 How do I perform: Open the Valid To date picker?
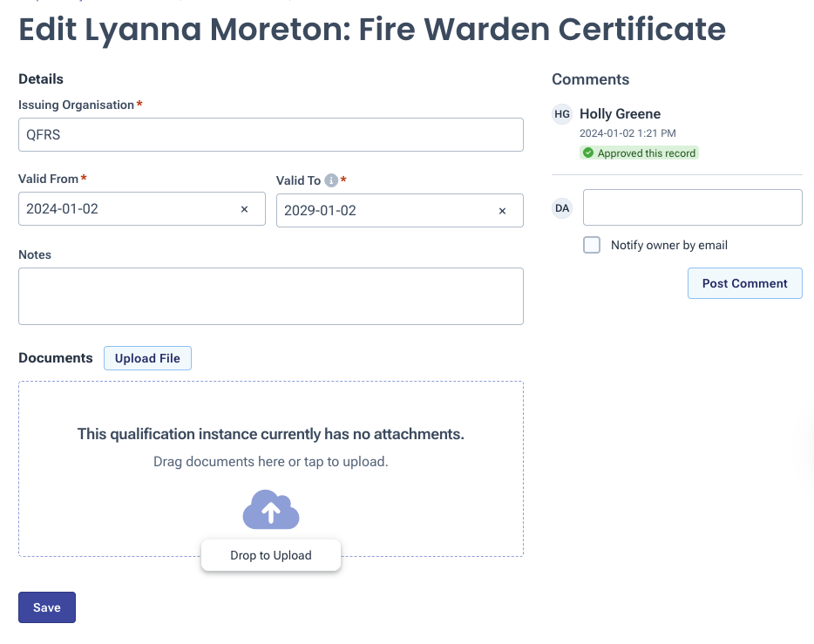(383, 211)
